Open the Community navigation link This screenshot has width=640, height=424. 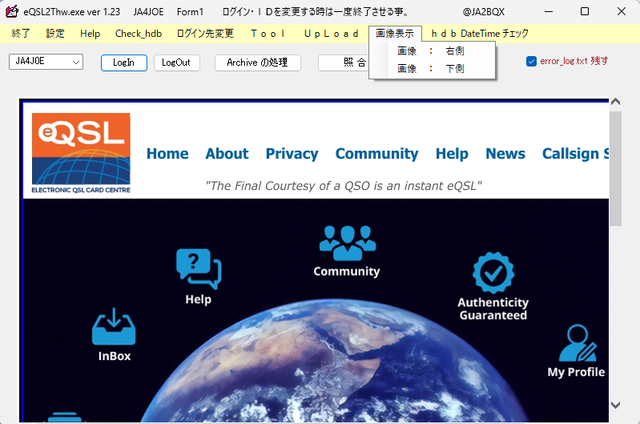(x=377, y=153)
